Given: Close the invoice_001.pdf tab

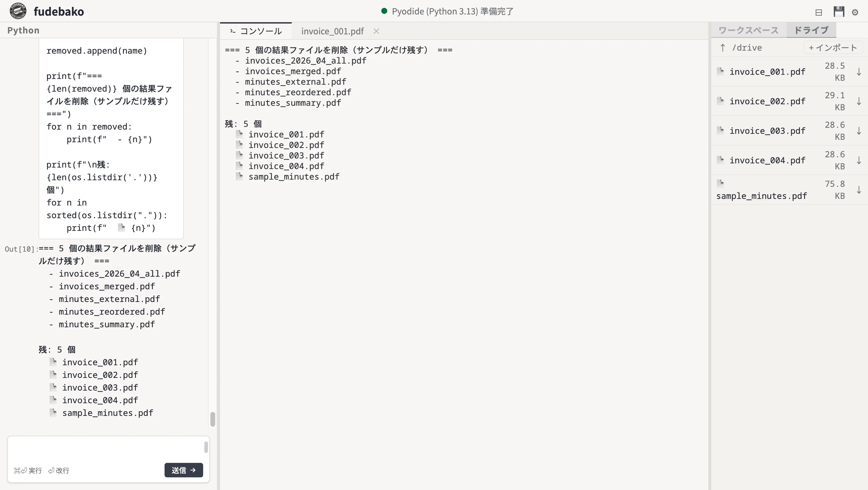Looking at the screenshot, I should pos(376,31).
